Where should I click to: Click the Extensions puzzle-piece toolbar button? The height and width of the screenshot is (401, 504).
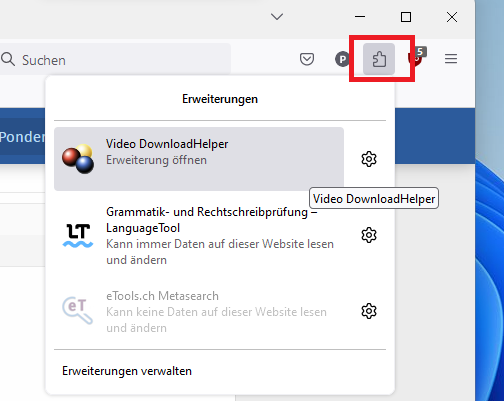(379, 59)
